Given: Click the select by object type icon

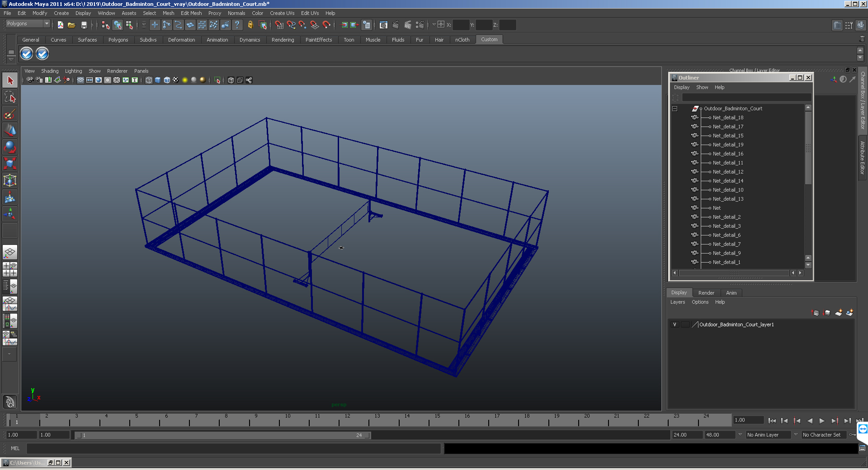Looking at the screenshot, I should click(118, 25).
